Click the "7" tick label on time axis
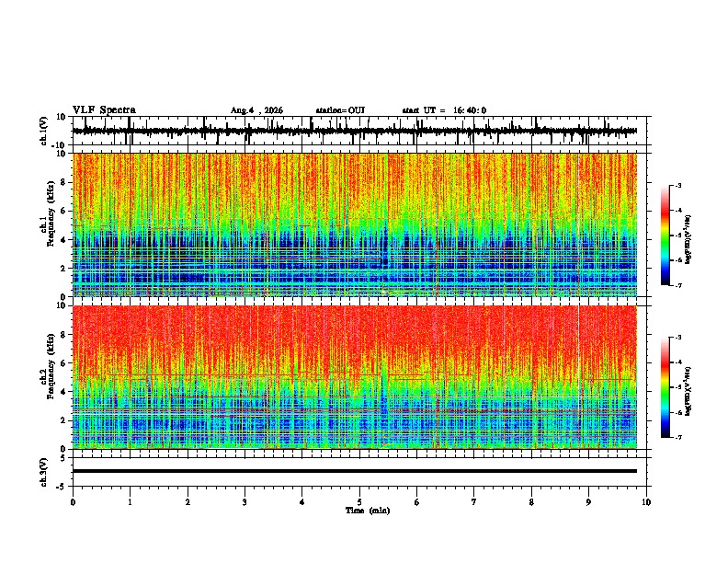This screenshot has width=728, height=563. point(474,502)
